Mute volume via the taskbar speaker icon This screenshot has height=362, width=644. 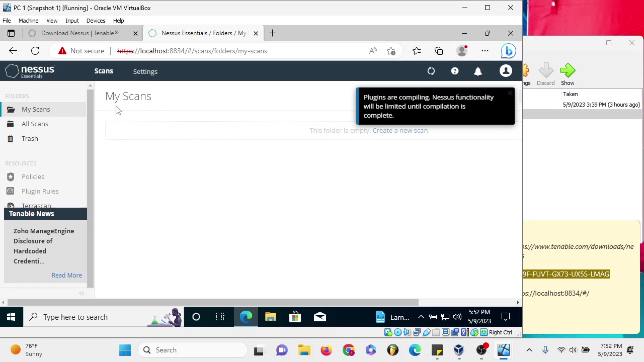click(x=457, y=317)
